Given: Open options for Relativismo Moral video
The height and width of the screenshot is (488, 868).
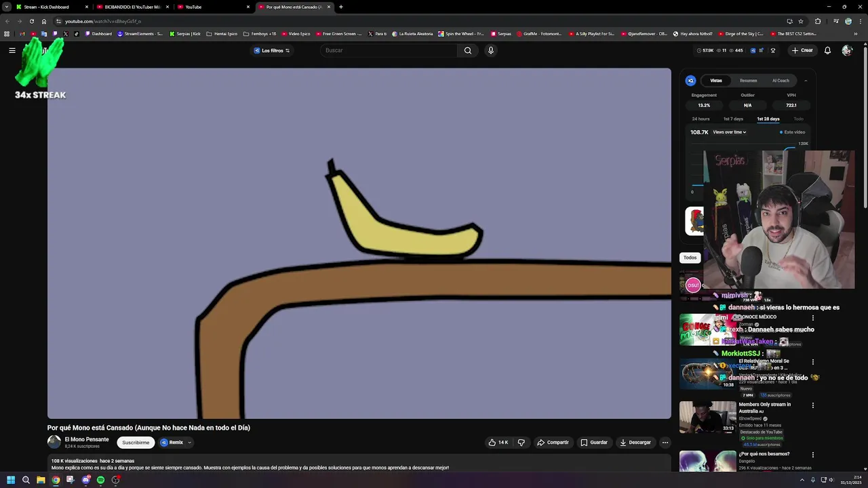Looking at the screenshot, I should click(813, 362).
